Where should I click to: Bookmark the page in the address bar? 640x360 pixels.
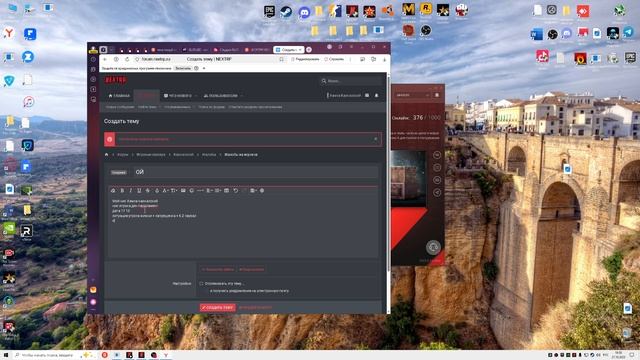(x=281, y=60)
